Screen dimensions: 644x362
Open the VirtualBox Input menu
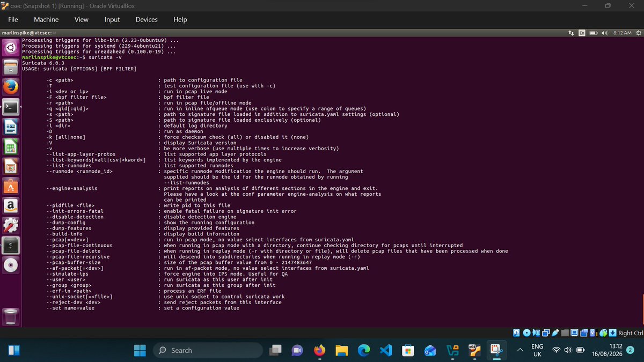click(x=112, y=19)
